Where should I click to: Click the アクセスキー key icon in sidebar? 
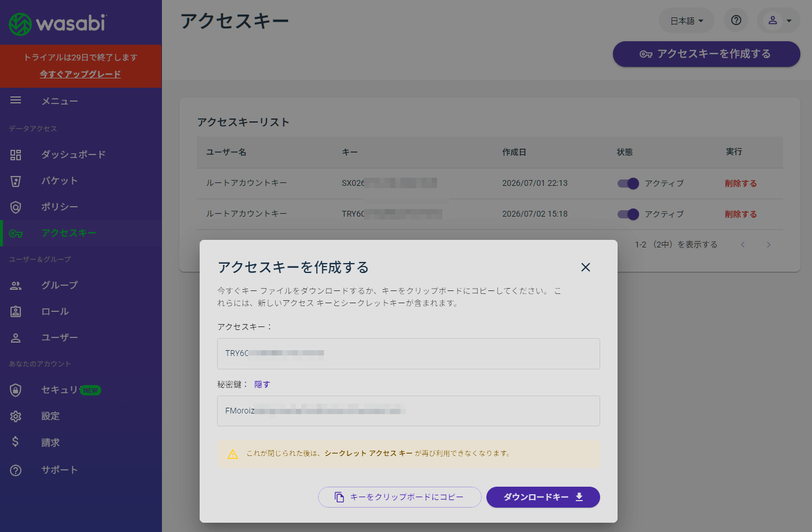coord(16,233)
